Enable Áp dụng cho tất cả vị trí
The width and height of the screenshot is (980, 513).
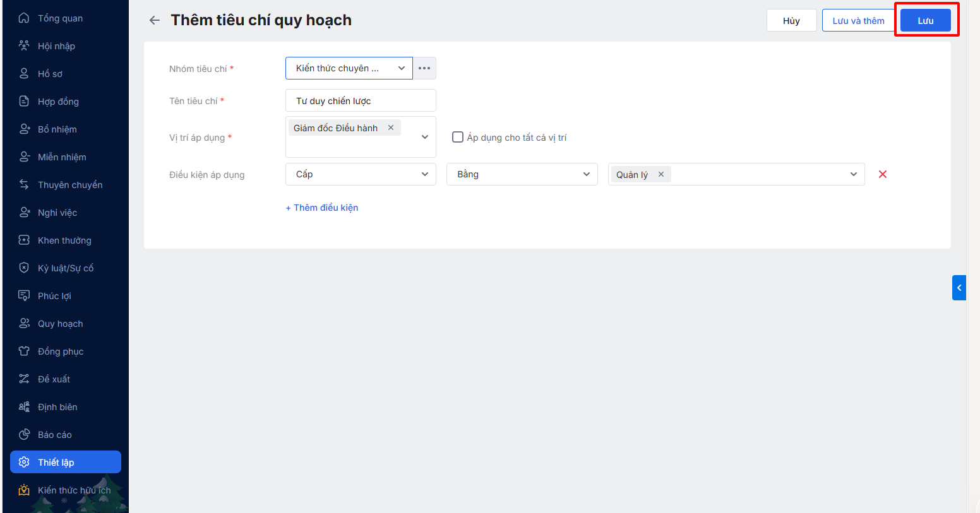(458, 137)
